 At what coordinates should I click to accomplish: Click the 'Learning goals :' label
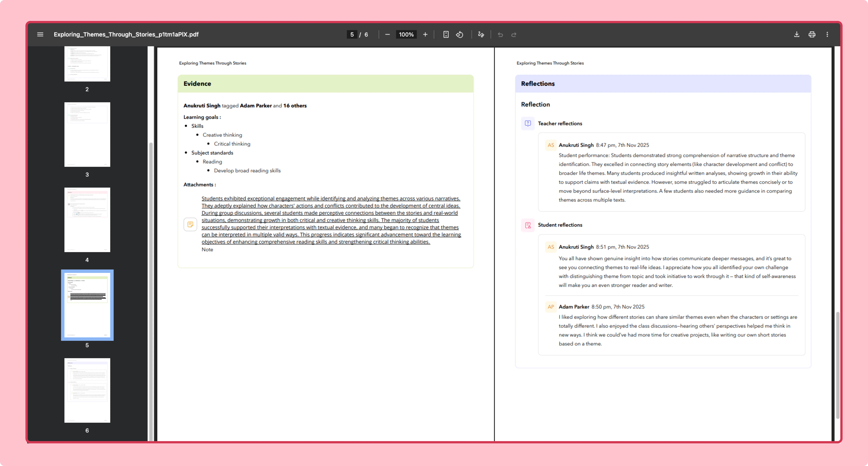(202, 117)
